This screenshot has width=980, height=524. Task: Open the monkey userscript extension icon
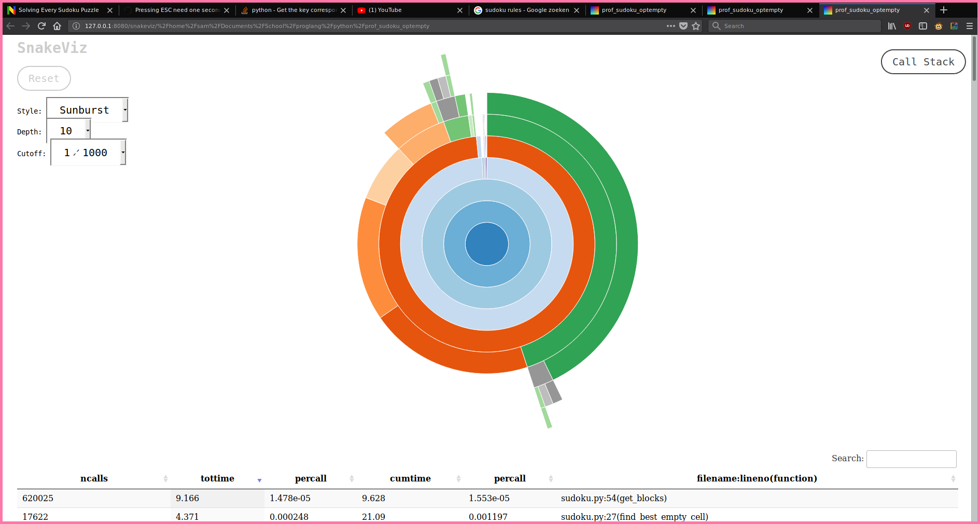coord(939,26)
